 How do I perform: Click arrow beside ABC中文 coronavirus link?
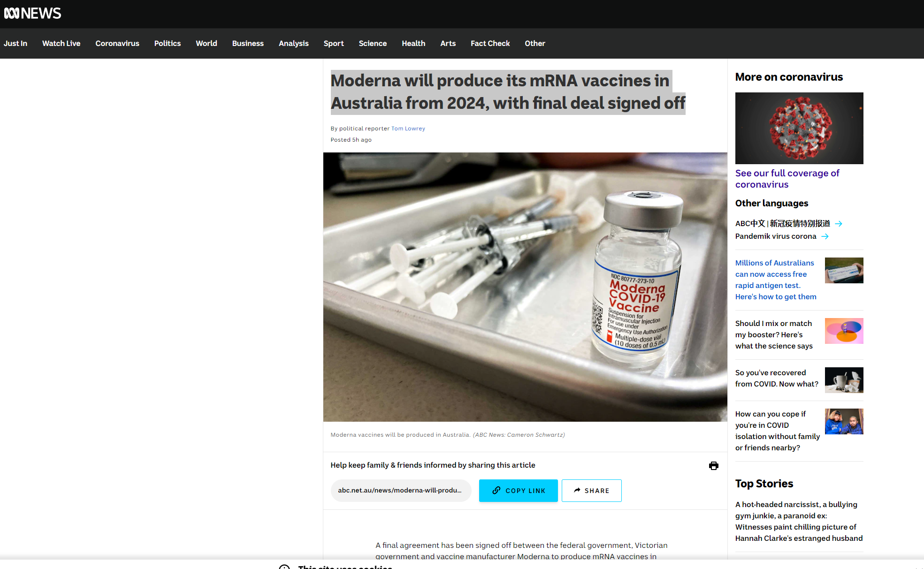pos(839,224)
